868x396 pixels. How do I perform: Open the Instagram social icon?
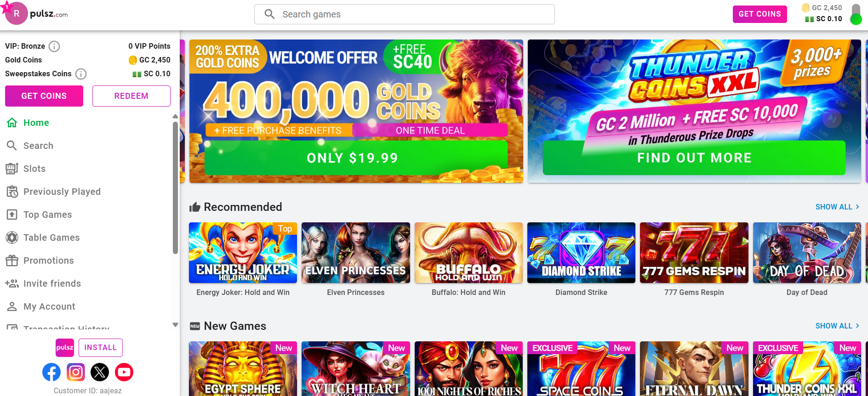click(x=76, y=372)
